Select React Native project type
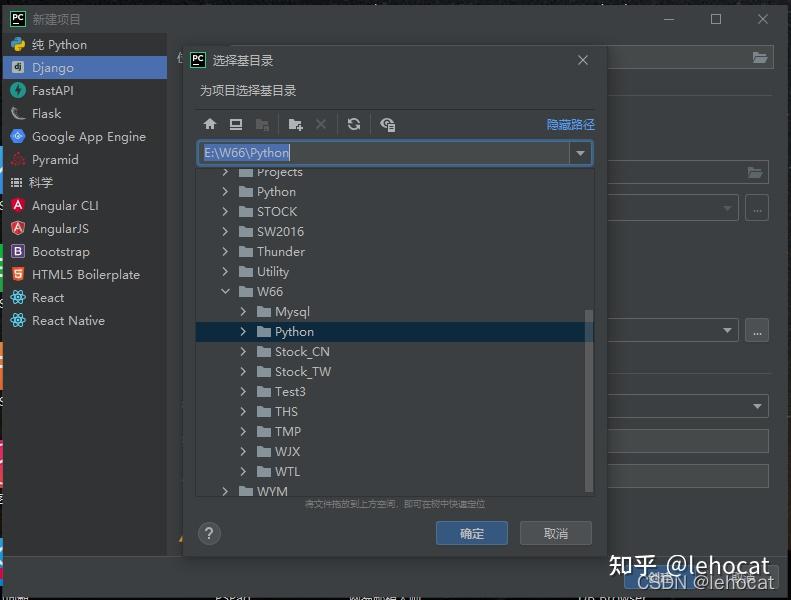 [85, 320]
